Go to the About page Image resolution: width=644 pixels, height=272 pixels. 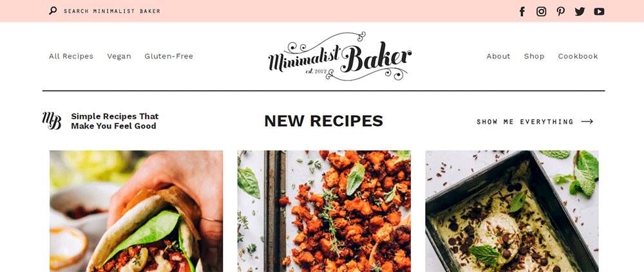click(498, 56)
